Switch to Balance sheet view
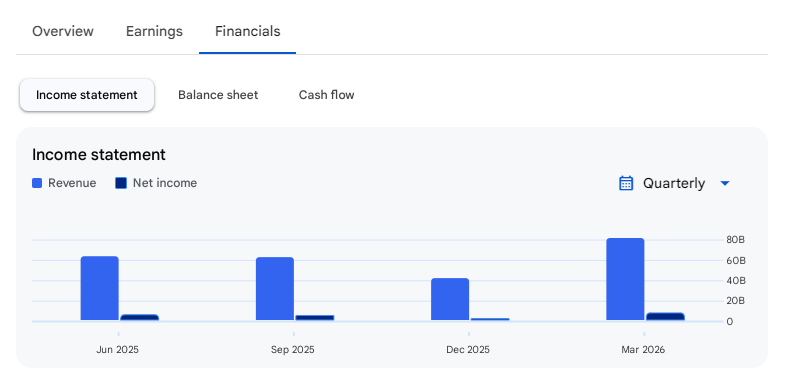Viewport: 786px width, 386px height. (x=218, y=95)
